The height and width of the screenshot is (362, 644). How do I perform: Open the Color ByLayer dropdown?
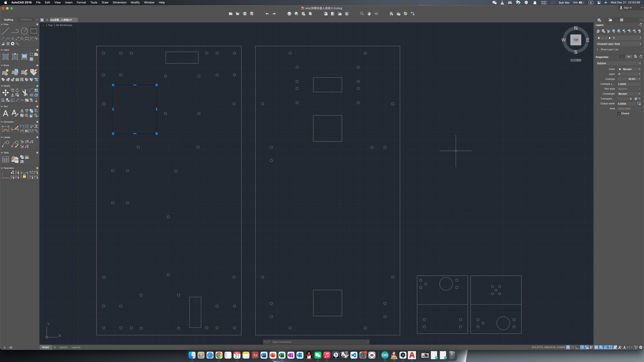[x=629, y=69]
